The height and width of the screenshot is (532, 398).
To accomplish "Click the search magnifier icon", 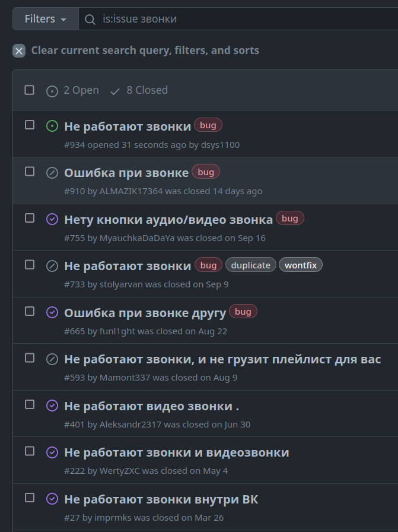I will click(x=90, y=19).
